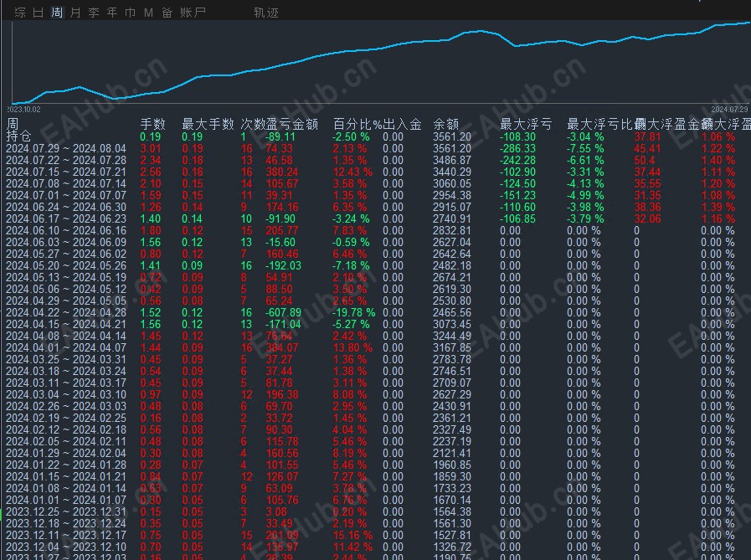Click percentage value 13.80 %
The image size is (751, 560).
[352, 347]
